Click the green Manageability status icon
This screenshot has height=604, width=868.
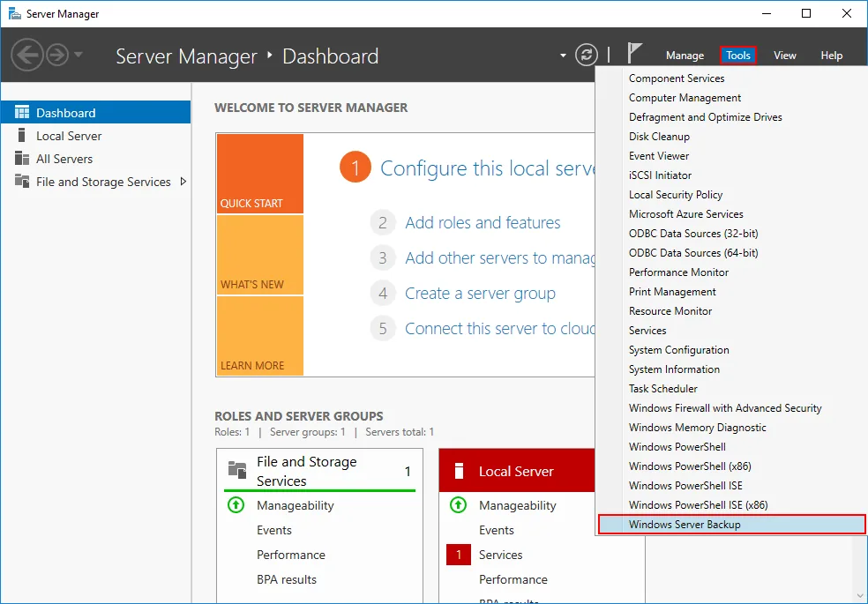pyautogui.click(x=235, y=505)
